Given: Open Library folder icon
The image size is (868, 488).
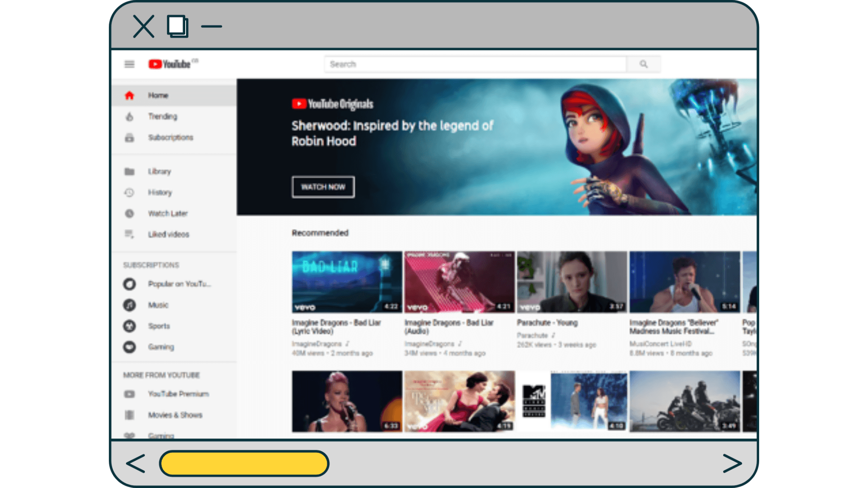Looking at the screenshot, I should coord(129,172).
